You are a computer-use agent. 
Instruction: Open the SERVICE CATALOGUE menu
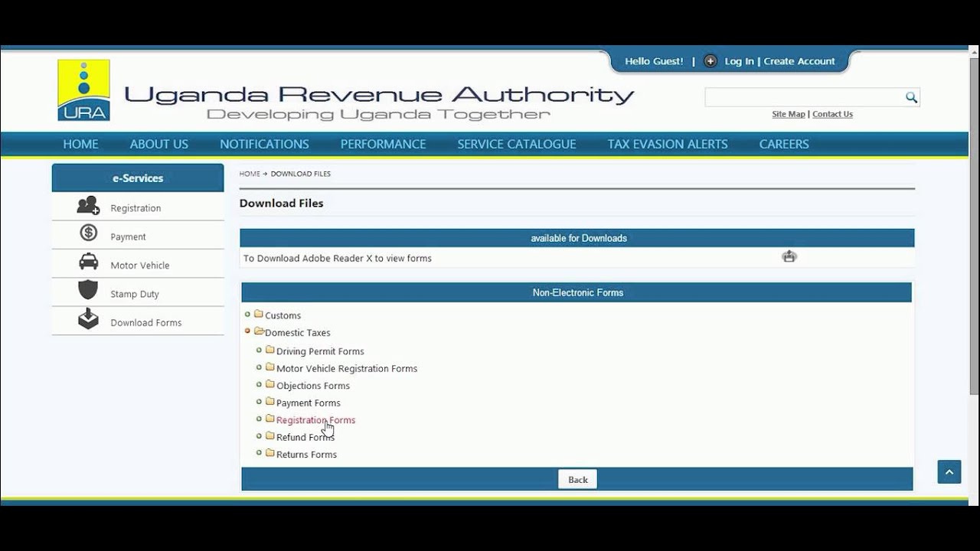click(517, 144)
